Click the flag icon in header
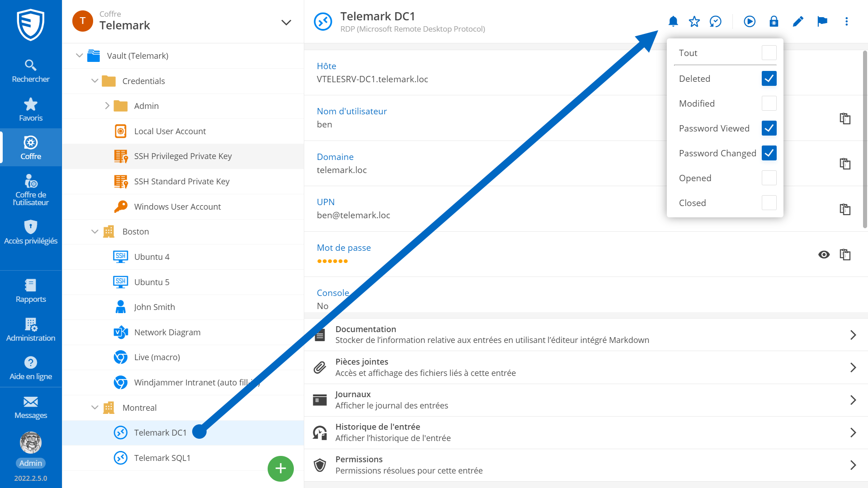The height and width of the screenshot is (488, 868). 822,21
